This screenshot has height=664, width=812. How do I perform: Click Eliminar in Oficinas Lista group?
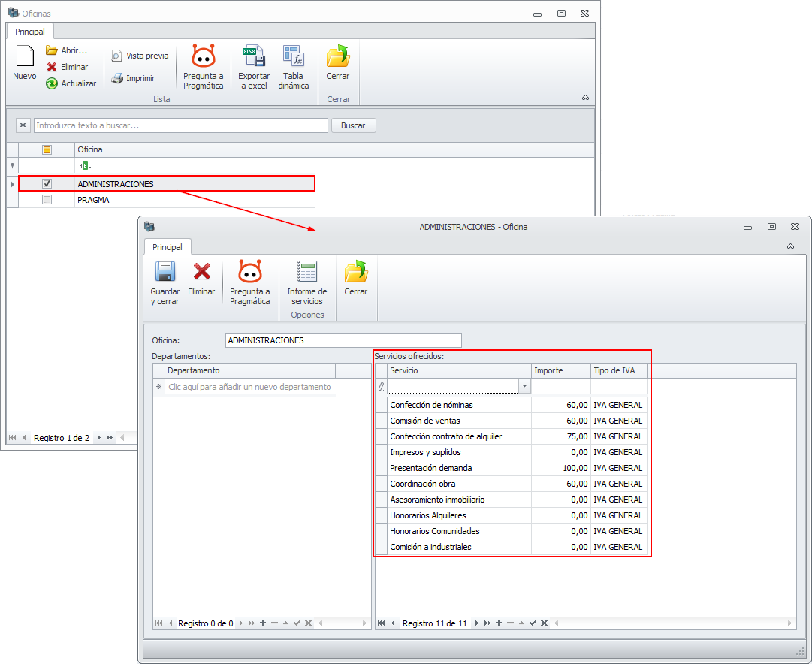(x=67, y=67)
